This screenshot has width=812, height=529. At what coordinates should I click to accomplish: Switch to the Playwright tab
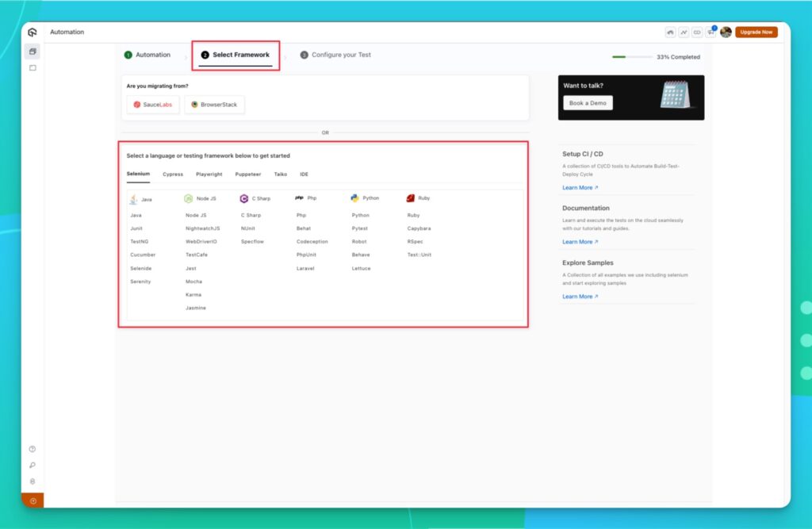tap(208, 174)
